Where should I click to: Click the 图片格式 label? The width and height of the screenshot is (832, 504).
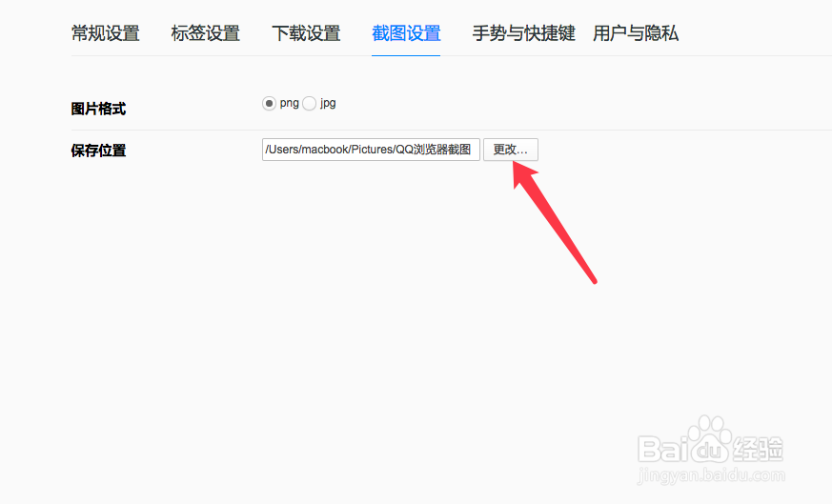tap(98, 109)
